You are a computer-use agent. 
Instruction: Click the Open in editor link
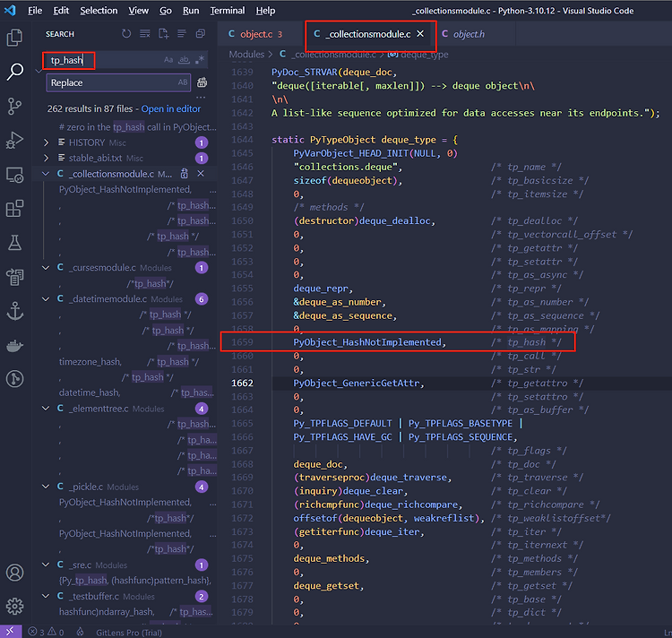coord(170,108)
